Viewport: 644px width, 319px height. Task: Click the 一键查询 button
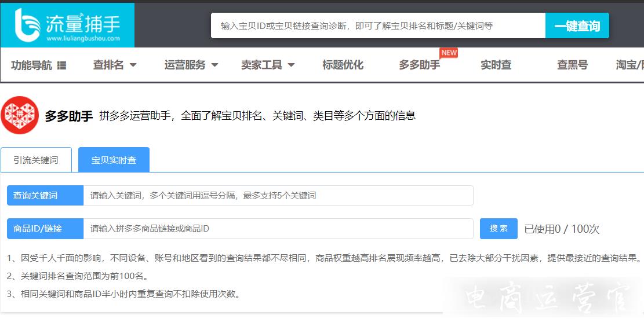[x=577, y=26]
